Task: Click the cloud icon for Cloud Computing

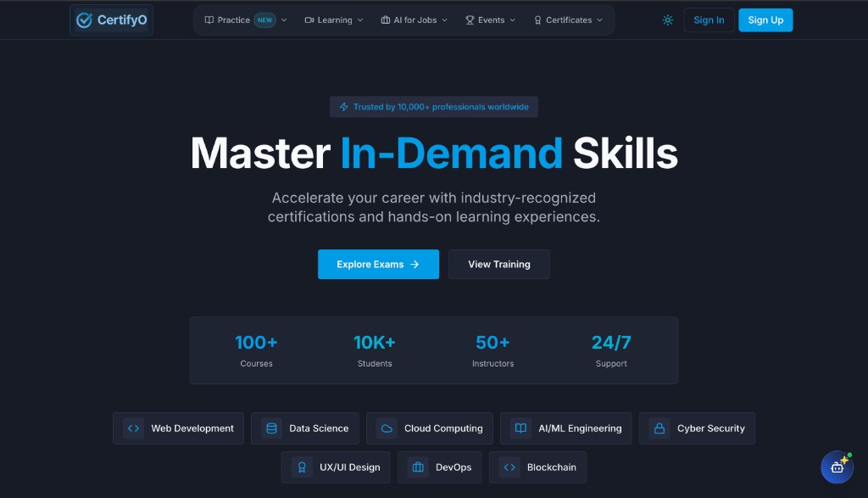Action: point(387,428)
